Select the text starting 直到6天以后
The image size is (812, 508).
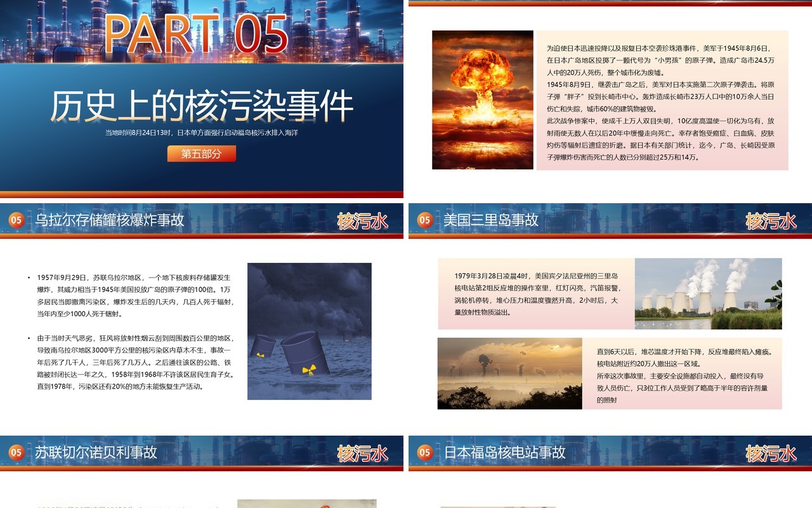683,376
